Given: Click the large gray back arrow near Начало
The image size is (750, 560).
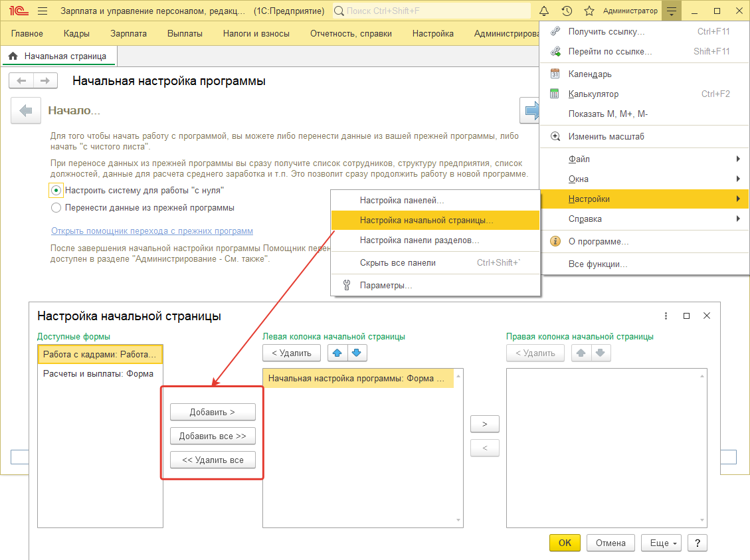Looking at the screenshot, I should pos(26,110).
